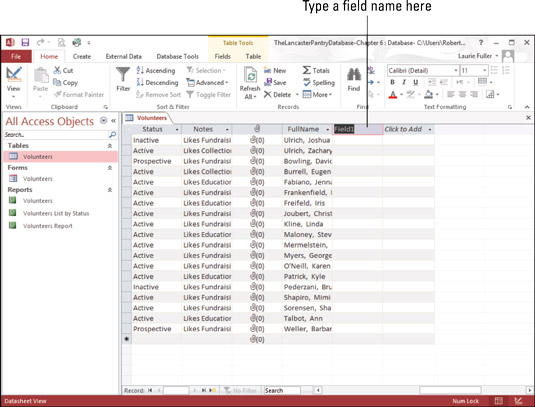Run the Spelling check

pyautogui.click(x=319, y=83)
